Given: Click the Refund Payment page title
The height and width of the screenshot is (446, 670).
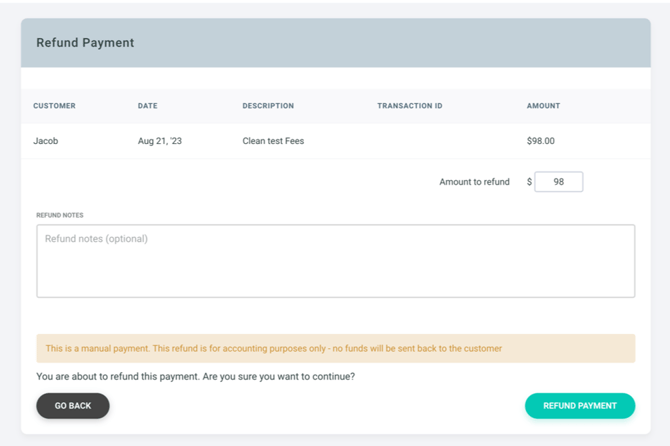Looking at the screenshot, I should coord(85,43).
